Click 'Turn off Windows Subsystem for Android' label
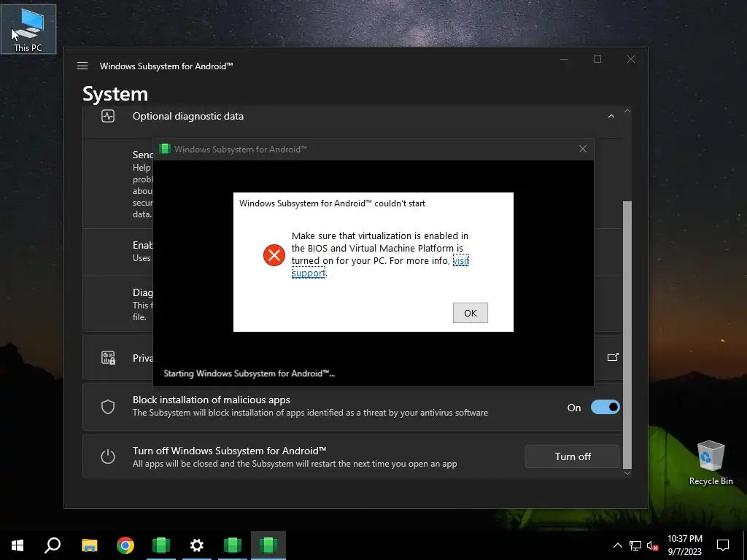 229,451
